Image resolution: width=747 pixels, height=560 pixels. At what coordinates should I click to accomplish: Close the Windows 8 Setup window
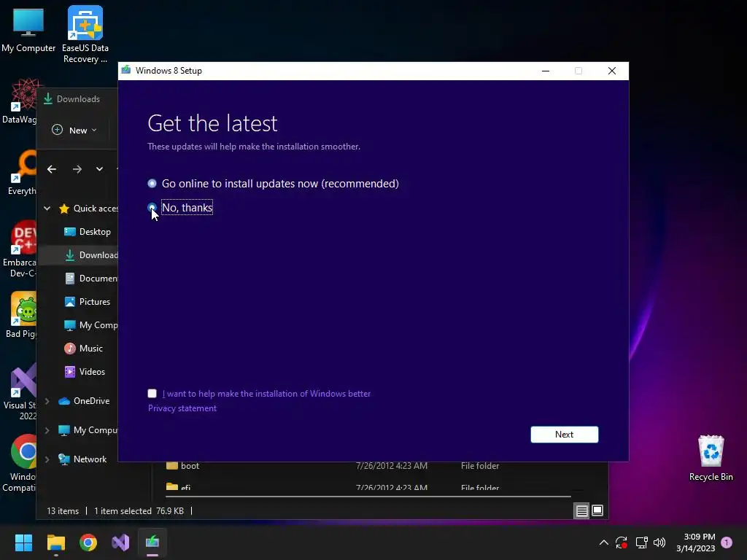point(612,71)
